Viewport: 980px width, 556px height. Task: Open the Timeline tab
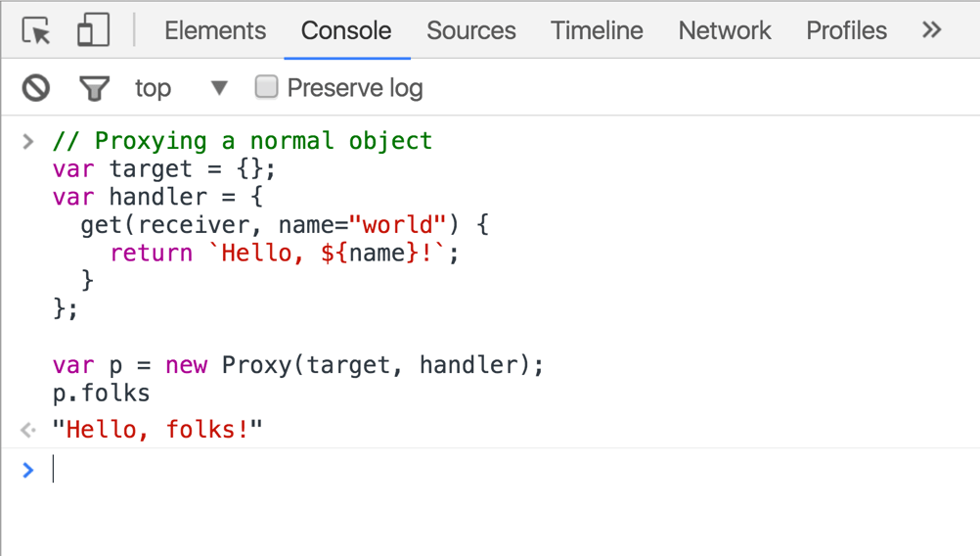tap(597, 30)
